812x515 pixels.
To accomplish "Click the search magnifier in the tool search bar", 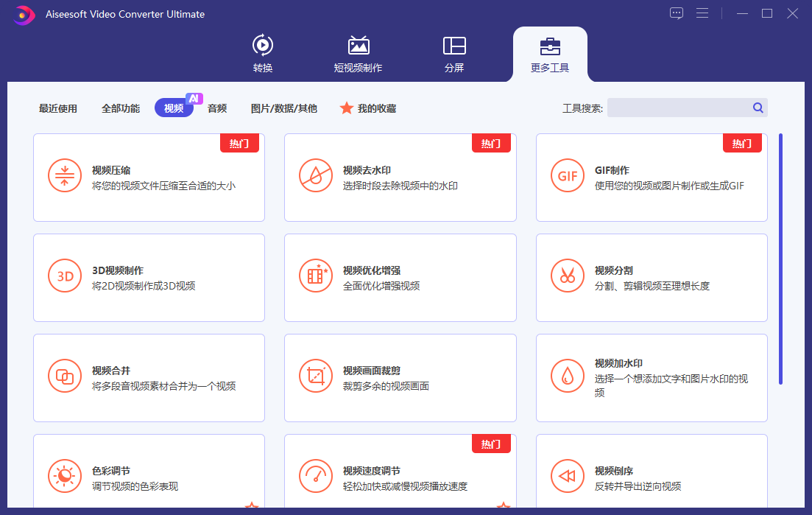I will tap(758, 108).
